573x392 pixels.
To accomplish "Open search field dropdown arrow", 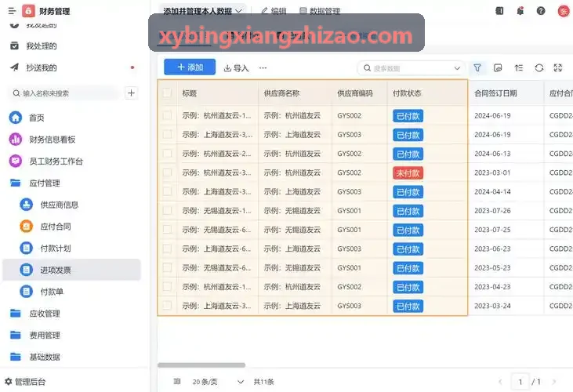I will pos(457,68).
